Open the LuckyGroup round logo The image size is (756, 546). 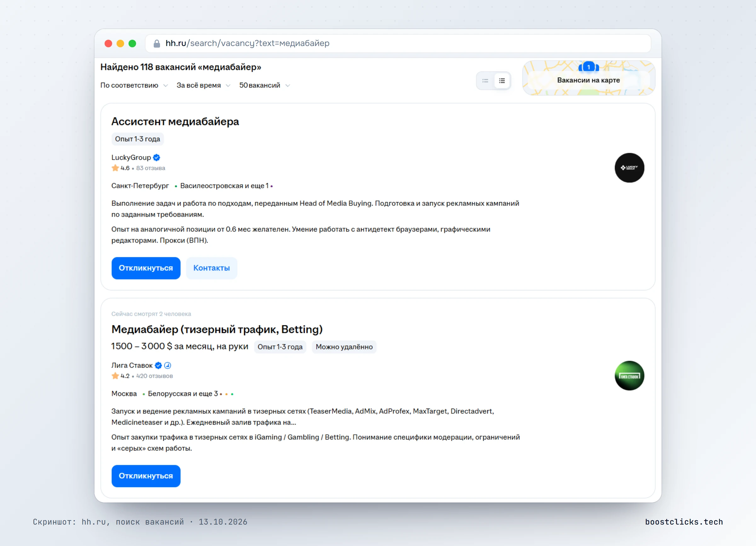tap(629, 168)
